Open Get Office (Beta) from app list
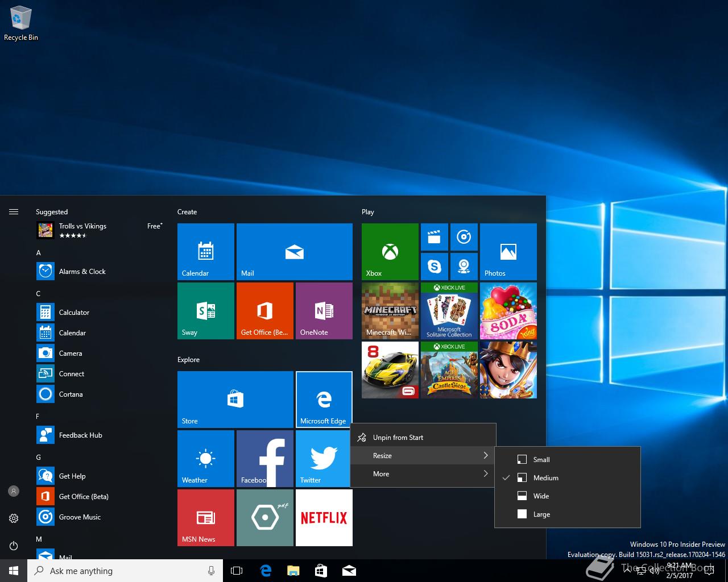 click(100, 497)
